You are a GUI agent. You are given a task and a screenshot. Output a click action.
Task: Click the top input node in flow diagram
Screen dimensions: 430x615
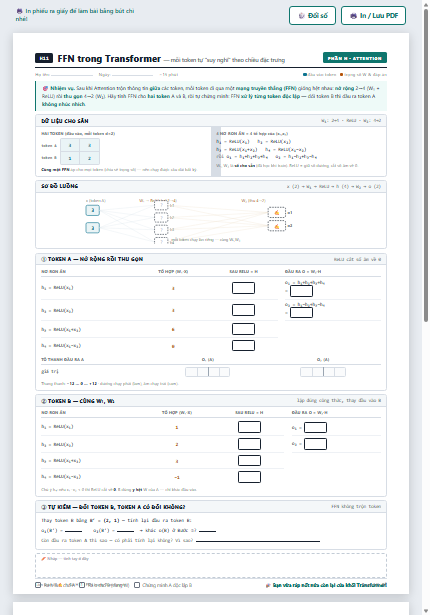[93, 211]
